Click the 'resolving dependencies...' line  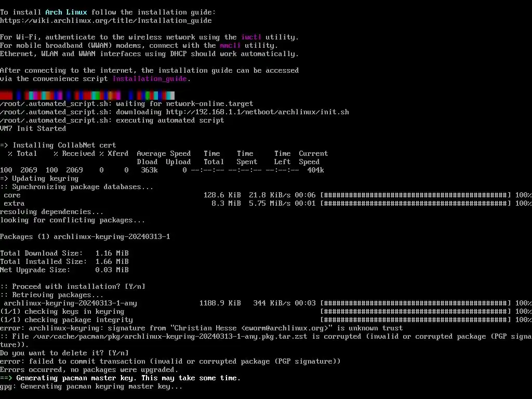[x=51, y=212]
